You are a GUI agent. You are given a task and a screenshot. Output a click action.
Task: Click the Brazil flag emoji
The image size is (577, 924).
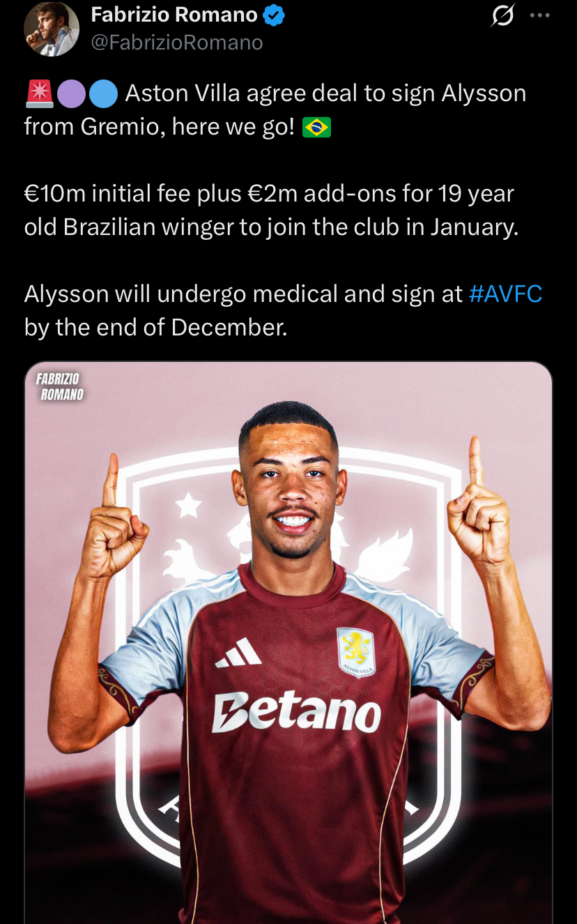click(317, 128)
